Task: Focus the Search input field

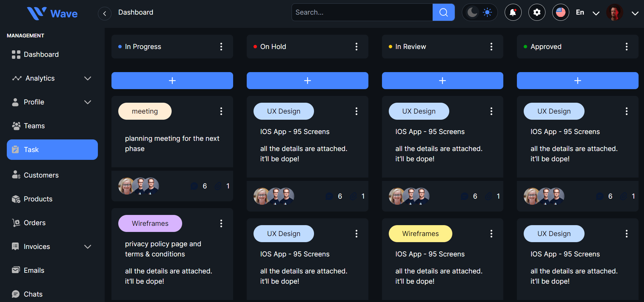Action: tap(362, 12)
